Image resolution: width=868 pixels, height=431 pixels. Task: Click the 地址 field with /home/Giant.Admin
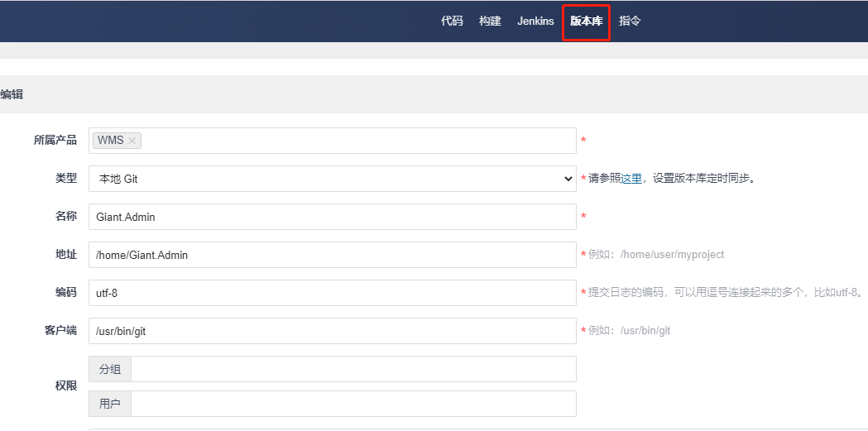332,255
